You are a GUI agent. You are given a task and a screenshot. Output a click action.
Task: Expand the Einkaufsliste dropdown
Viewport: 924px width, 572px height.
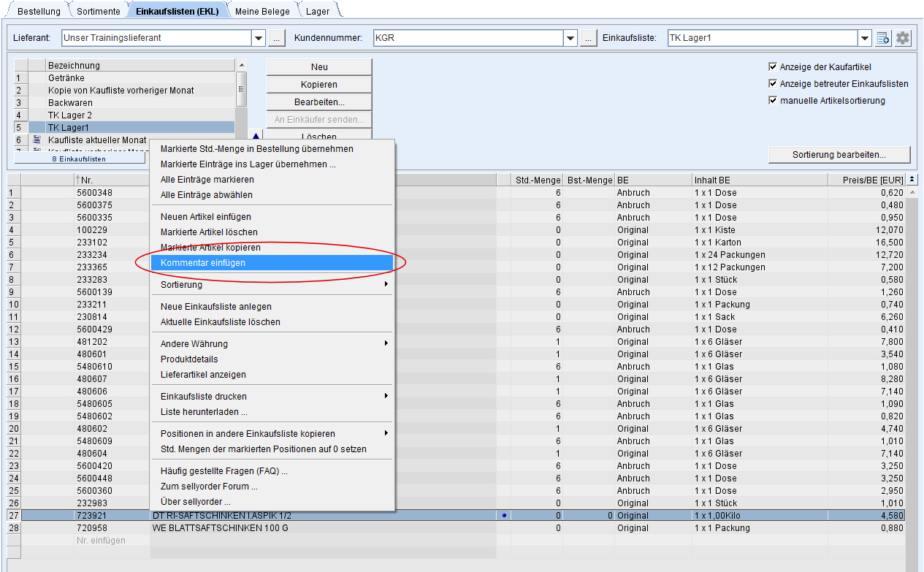[865, 38]
